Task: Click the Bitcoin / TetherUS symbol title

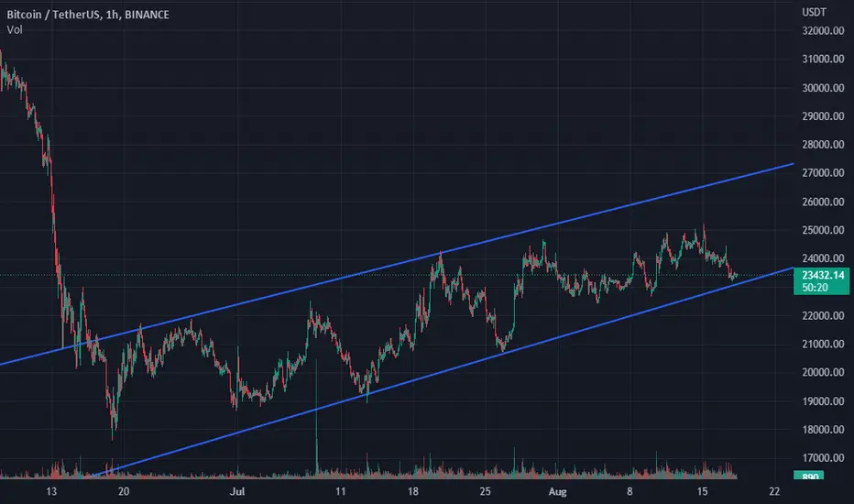Action: [x=88, y=15]
